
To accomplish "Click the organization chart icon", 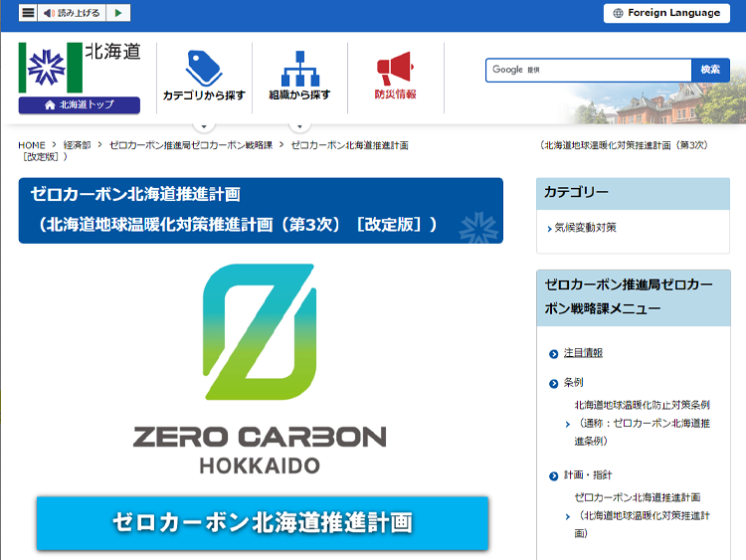I will coord(299,69).
